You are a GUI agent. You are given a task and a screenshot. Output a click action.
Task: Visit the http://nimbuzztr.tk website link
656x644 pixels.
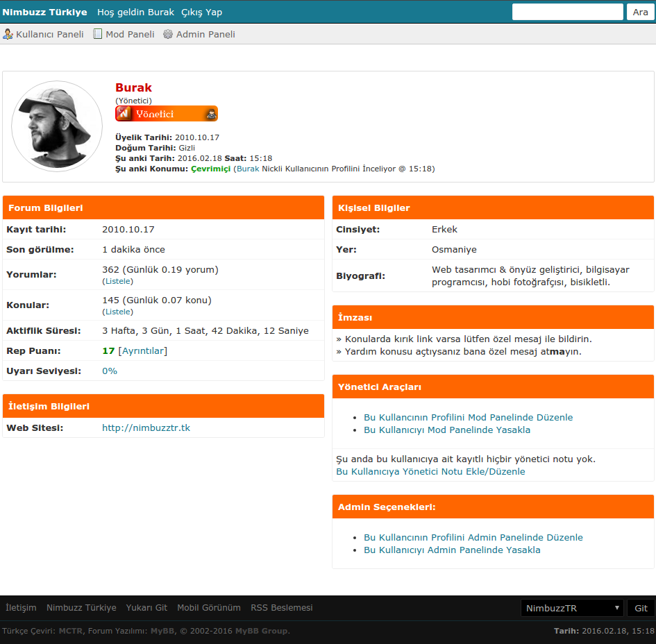pyautogui.click(x=146, y=427)
